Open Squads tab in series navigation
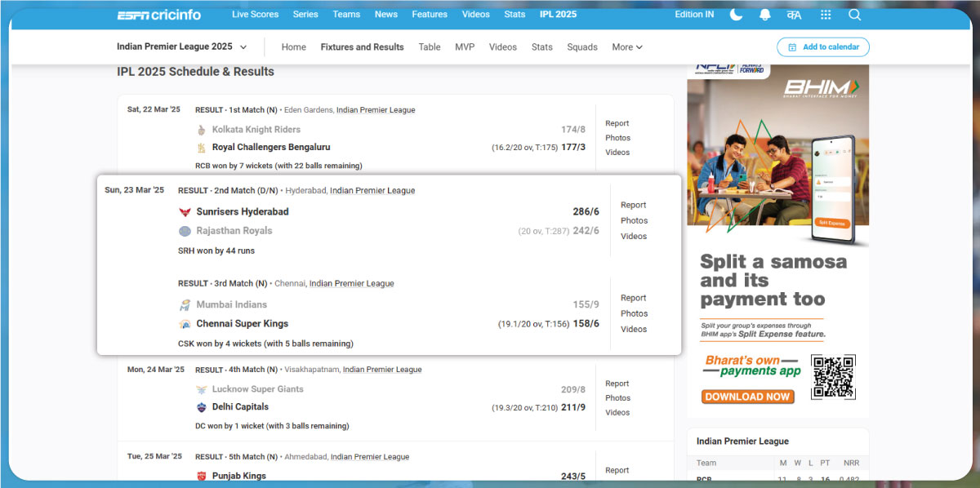The width and height of the screenshot is (980, 488). click(x=582, y=47)
